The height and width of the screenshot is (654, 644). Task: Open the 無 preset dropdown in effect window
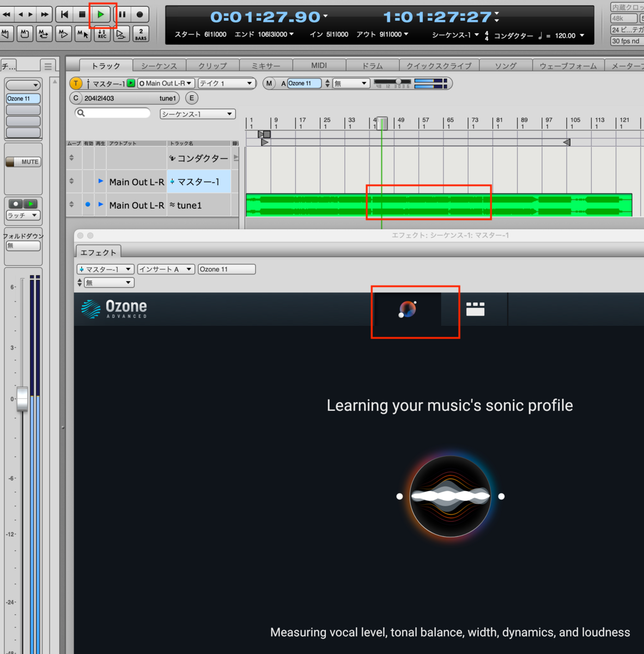point(109,283)
